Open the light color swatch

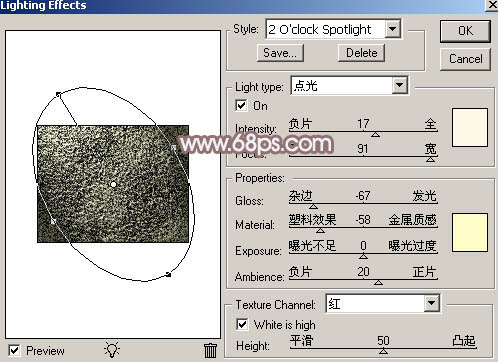coord(470,127)
